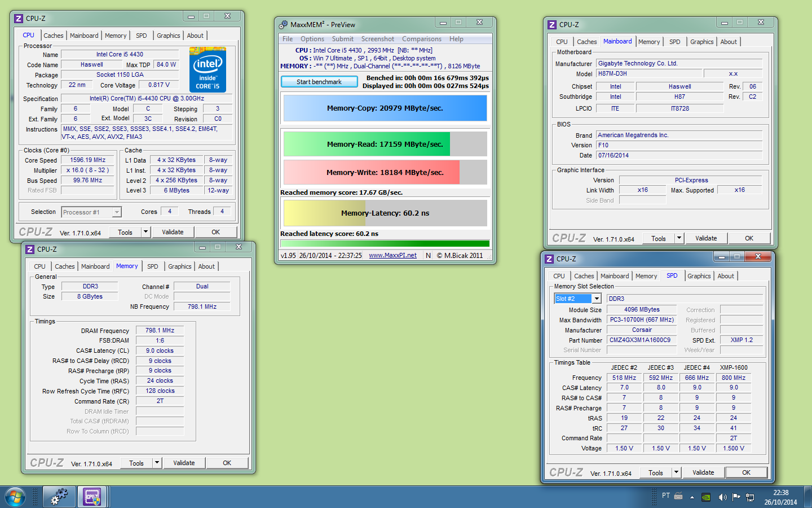Image resolution: width=812 pixels, height=508 pixels.
Task: Click the BIOS Version F10 field
Action: point(679,145)
